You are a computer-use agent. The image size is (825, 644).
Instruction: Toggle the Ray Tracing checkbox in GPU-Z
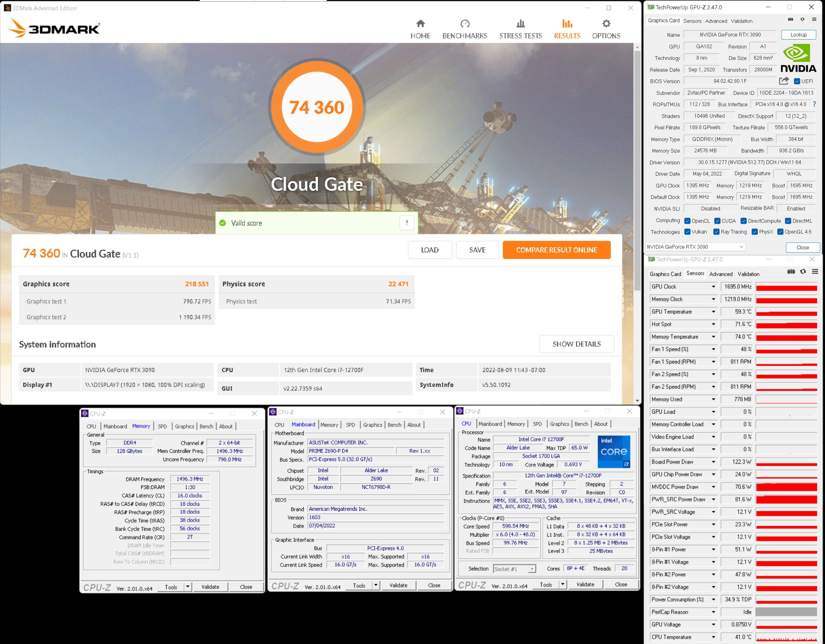pos(716,232)
